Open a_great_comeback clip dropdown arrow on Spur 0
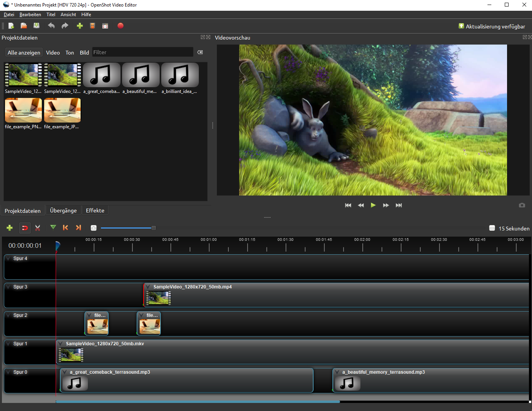The width and height of the screenshot is (532, 411). pos(64,372)
